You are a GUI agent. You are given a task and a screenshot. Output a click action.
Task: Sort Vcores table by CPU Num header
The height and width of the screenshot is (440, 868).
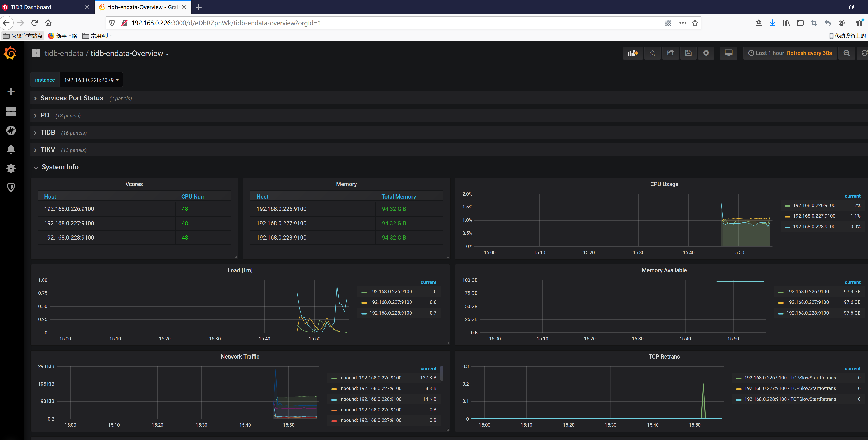click(193, 197)
